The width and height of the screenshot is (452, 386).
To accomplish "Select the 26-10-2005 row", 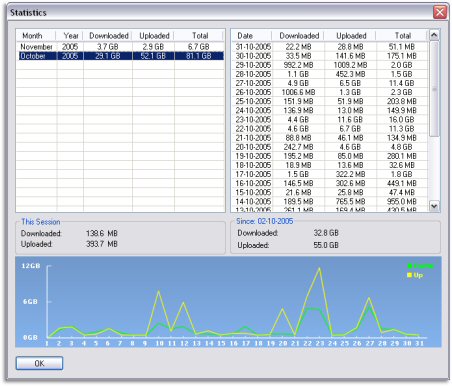I will coord(330,92).
